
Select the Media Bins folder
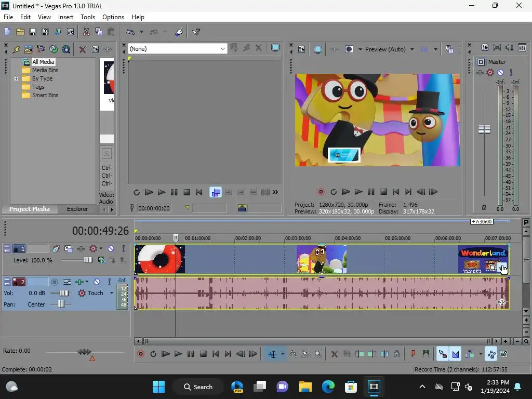(45, 70)
